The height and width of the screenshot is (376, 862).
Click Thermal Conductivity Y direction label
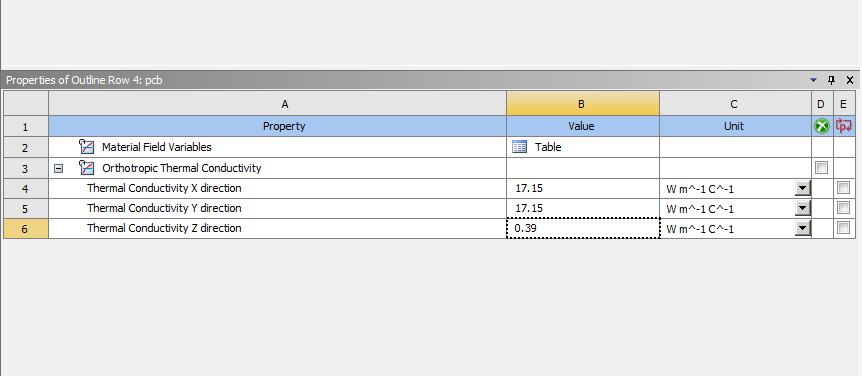pyautogui.click(x=164, y=208)
